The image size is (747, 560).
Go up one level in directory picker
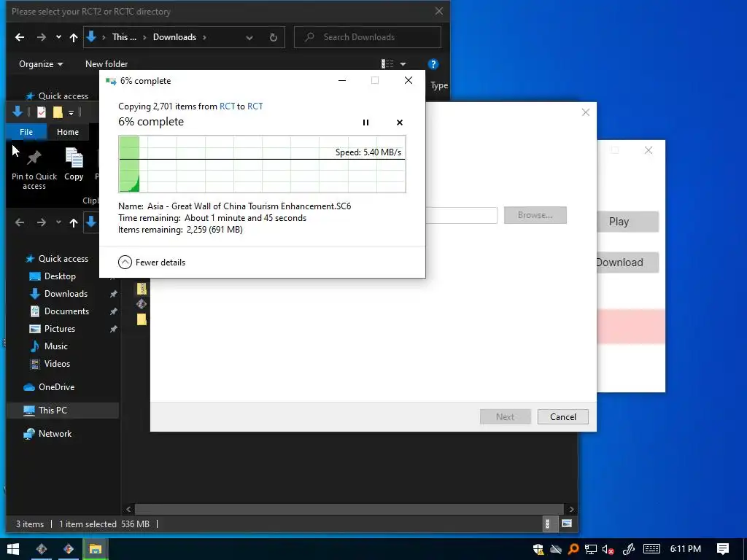click(74, 37)
